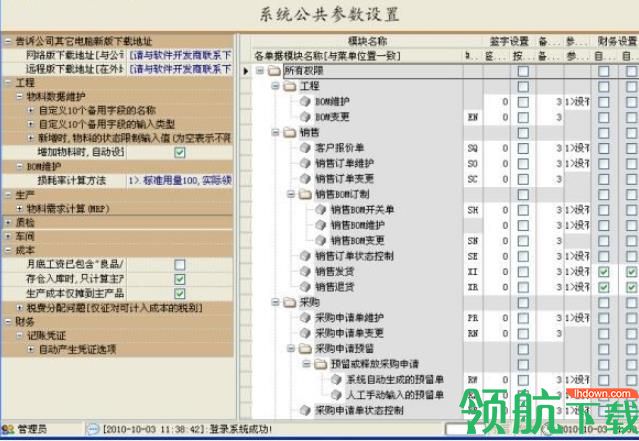The height and width of the screenshot is (441, 639).
Task: Open 损耗率计算方法 value dropdown
Action: (x=180, y=181)
